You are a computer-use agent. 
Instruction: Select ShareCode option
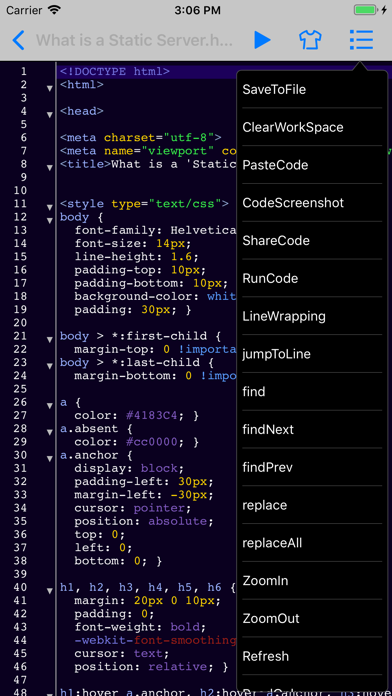click(312, 241)
